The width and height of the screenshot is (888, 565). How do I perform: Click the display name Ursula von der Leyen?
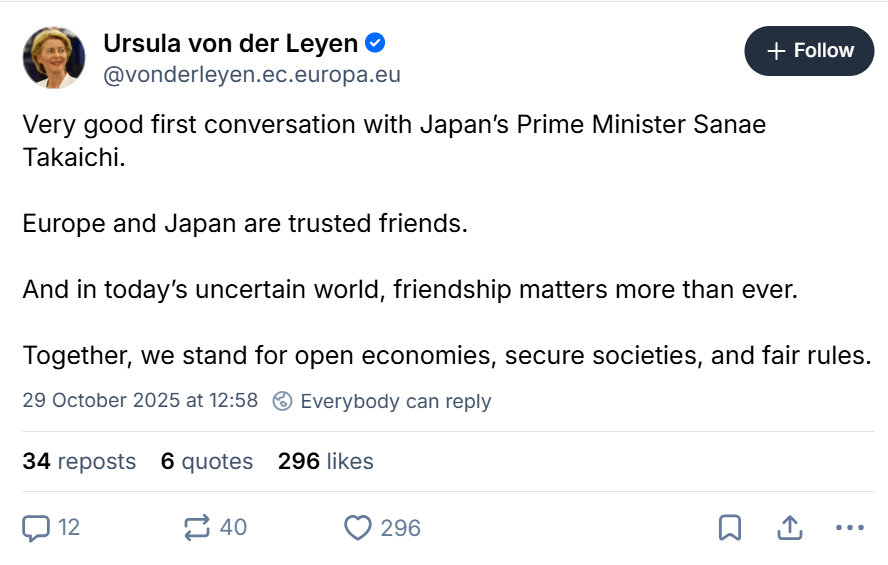click(230, 44)
